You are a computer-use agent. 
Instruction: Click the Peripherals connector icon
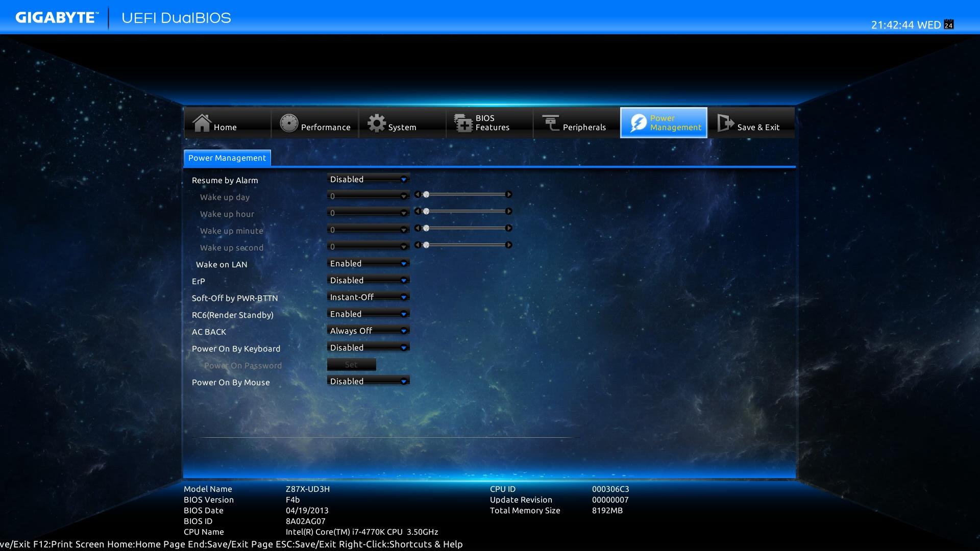tap(551, 123)
